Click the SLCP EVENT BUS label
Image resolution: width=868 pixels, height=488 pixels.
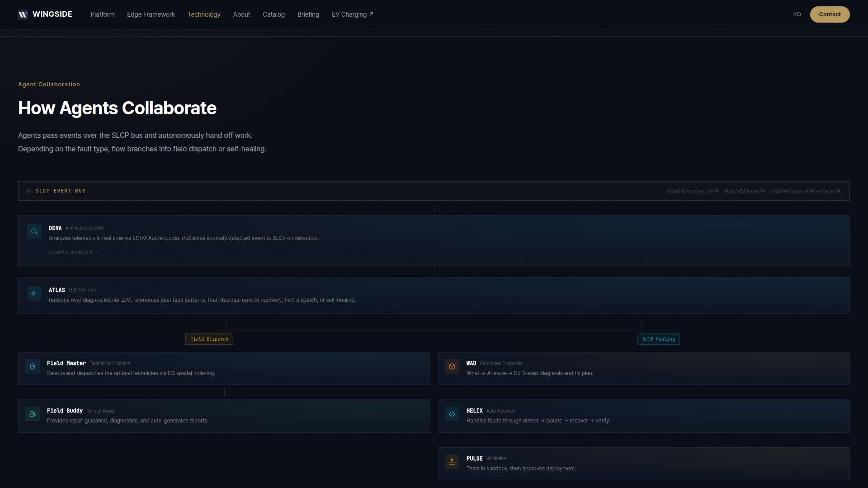pyautogui.click(x=61, y=191)
